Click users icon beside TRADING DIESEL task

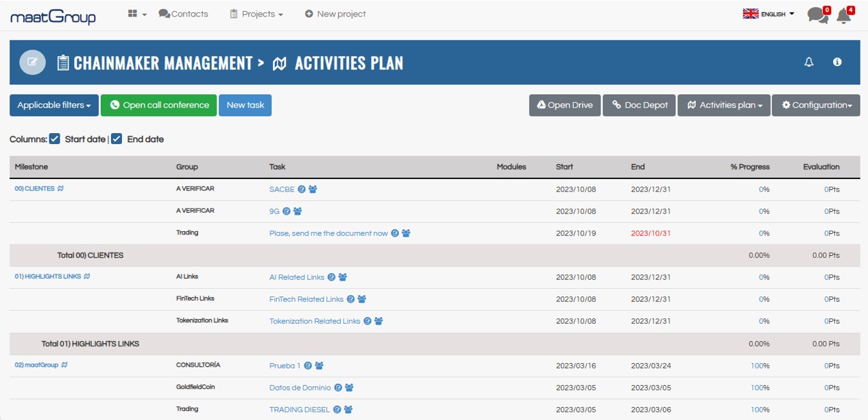pyautogui.click(x=348, y=410)
